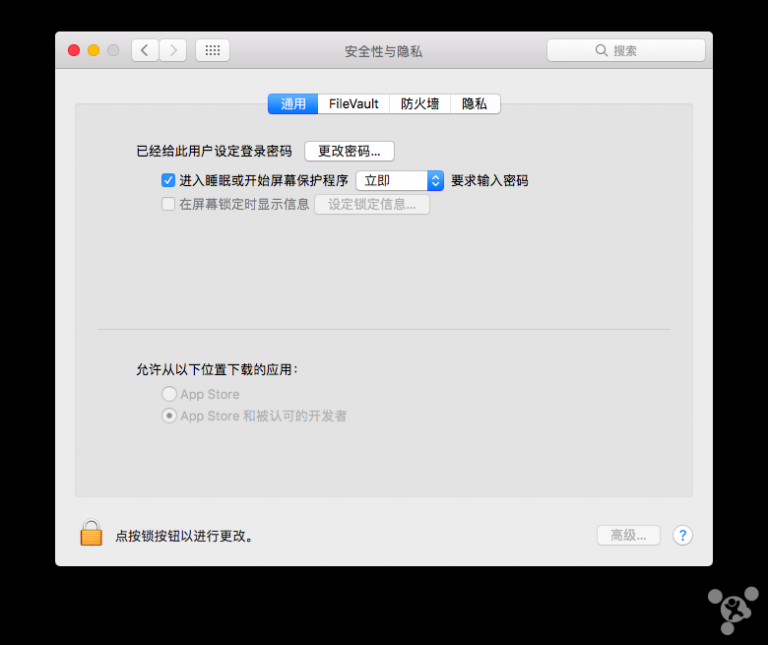768x645 pixels.
Task: Click the 设定锁定信息... button
Action: coord(372,204)
